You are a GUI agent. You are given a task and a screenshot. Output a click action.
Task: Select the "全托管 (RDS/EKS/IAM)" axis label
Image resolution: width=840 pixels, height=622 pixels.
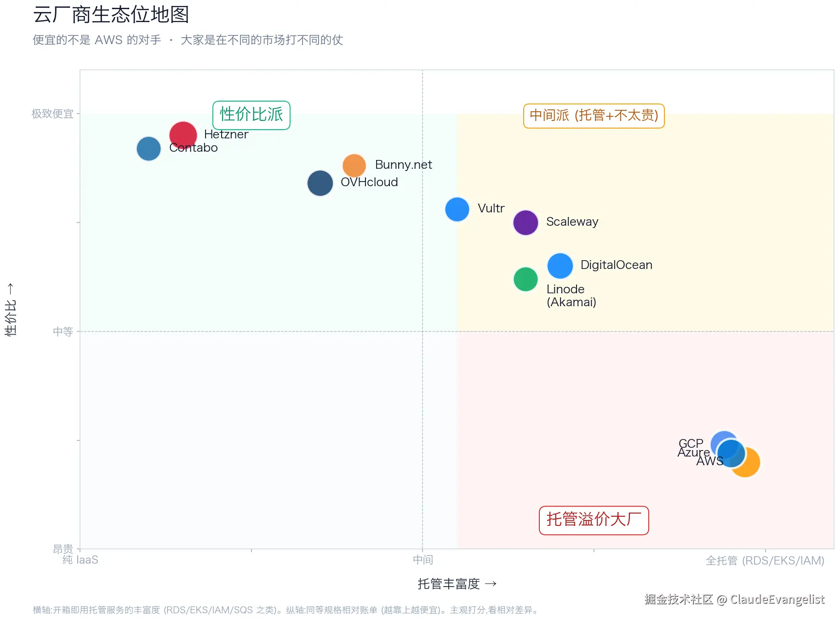pyautogui.click(x=765, y=560)
